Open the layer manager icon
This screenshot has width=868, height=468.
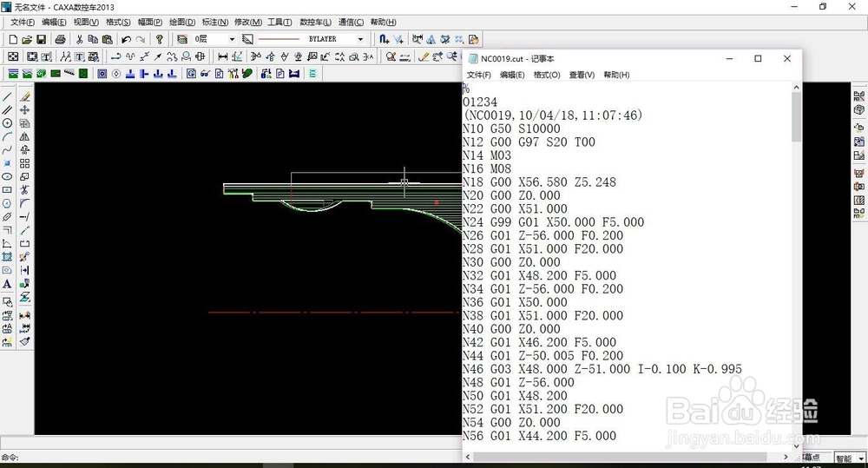[x=182, y=39]
